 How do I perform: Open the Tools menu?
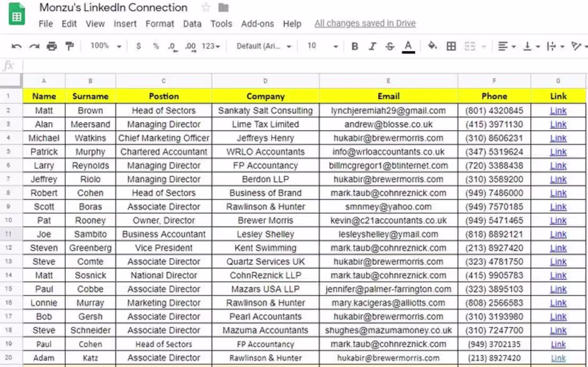pos(221,24)
